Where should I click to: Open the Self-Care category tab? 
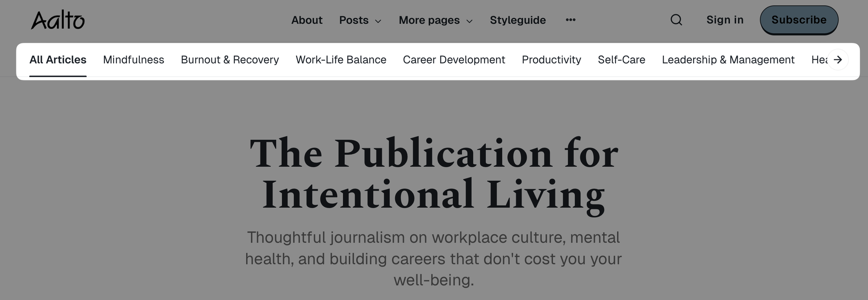click(621, 60)
